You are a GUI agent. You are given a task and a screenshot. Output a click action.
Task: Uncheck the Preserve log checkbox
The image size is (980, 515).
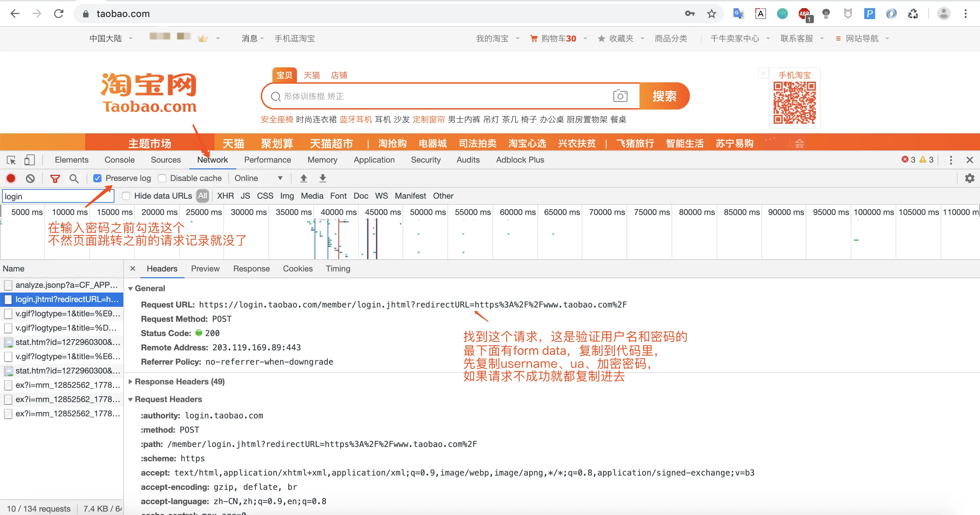pyautogui.click(x=97, y=178)
